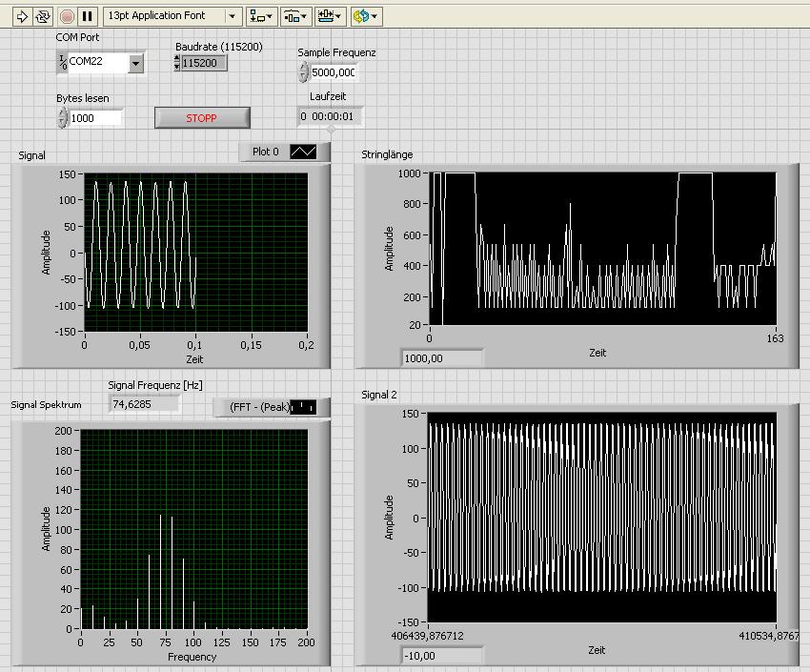Click the Laufzeit elapsed time indicator

coord(330,116)
